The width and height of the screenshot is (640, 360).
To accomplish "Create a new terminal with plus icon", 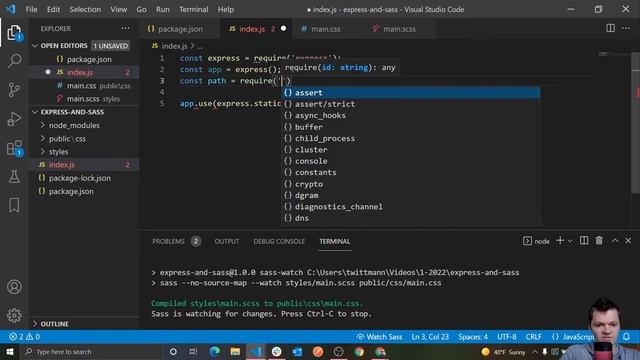I will (560, 241).
